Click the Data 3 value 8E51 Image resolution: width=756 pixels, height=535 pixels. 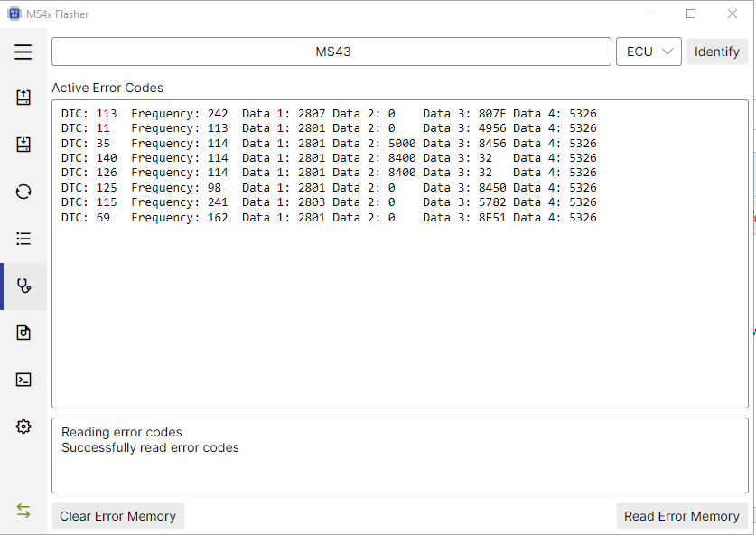492,218
